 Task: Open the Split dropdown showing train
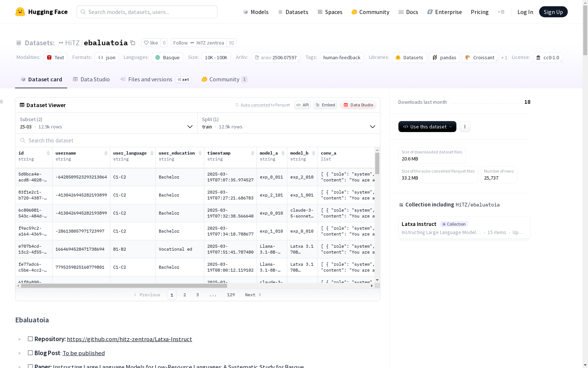point(289,123)
